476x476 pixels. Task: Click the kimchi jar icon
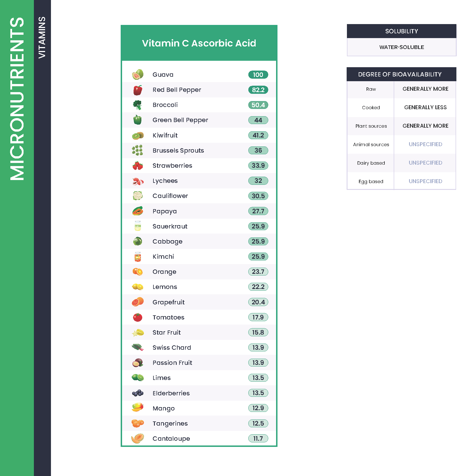click(x=138, y=256)
